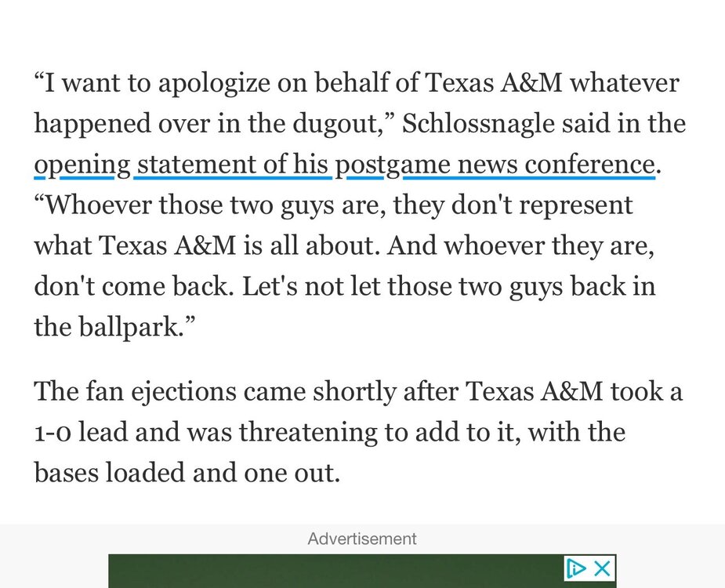Click the words "The fan ejections"
This screenshot has height=588, width=725.
coord(135,390)
